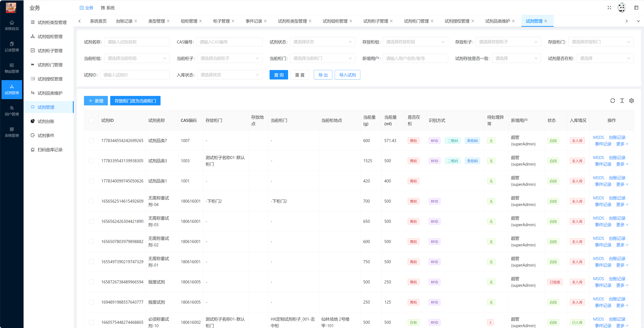
Task: Click the fullscreen toggle icon in header
Action: tap(609, 8)
